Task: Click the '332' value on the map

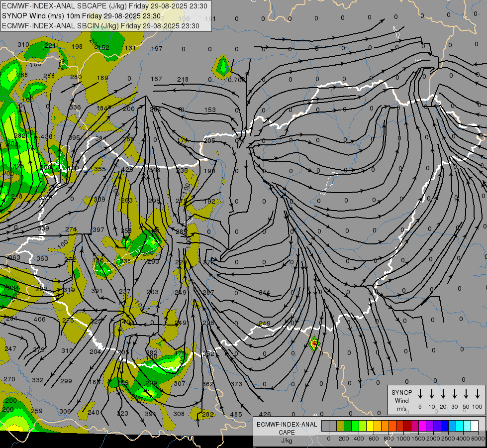Action: coord(38,380)
